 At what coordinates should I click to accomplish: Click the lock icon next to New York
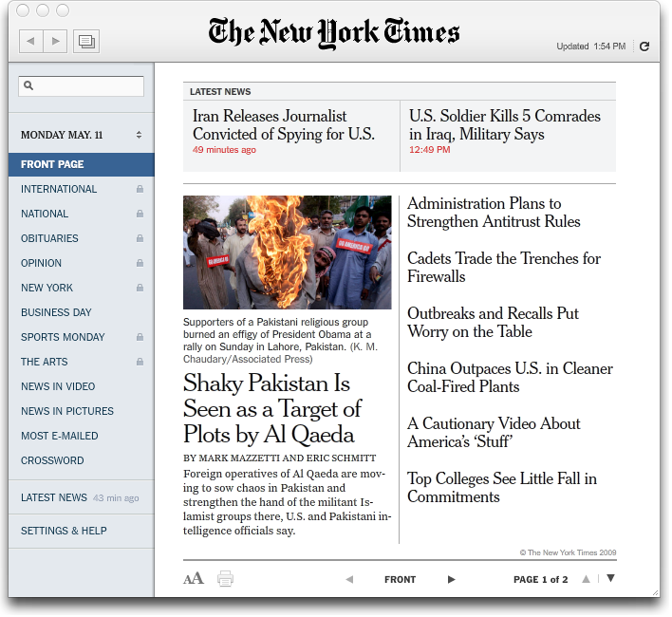pyautogui.click(x=140, y=289)
